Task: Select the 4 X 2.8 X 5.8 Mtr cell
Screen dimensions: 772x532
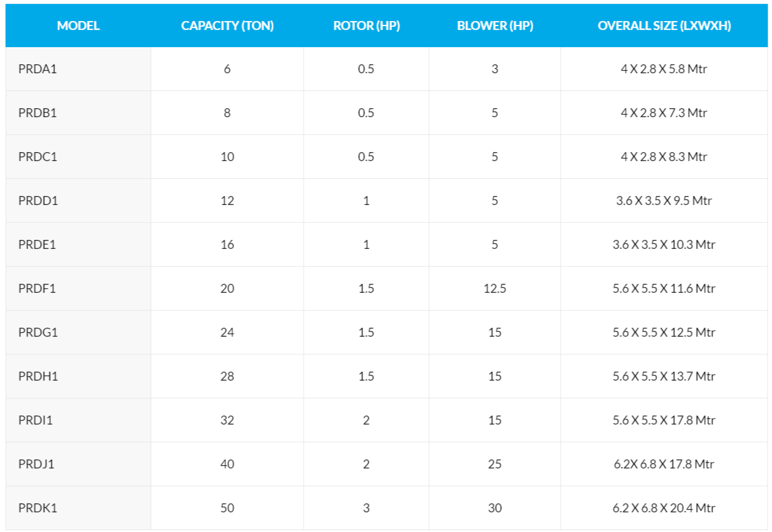Action: tap(664, 69)
